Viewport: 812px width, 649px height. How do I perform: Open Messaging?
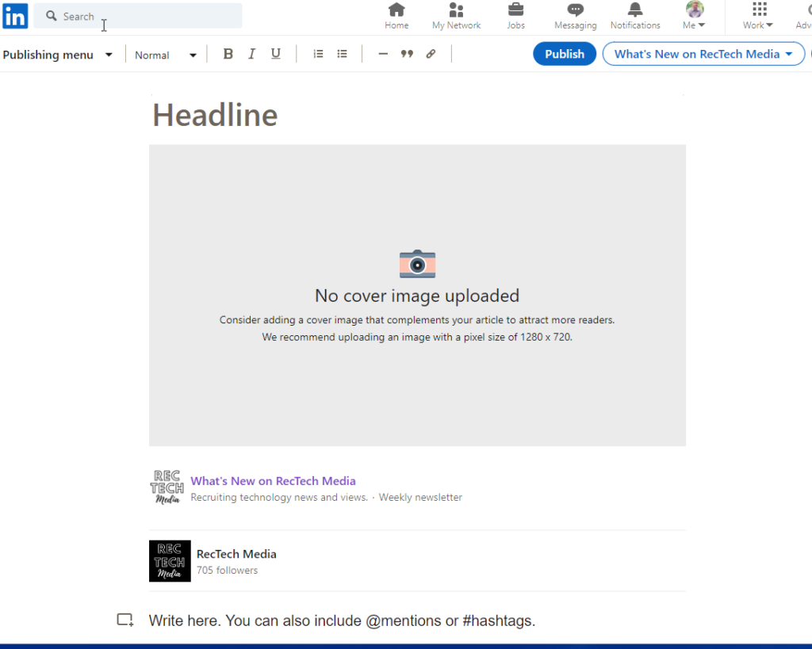[x=576, y=16]
